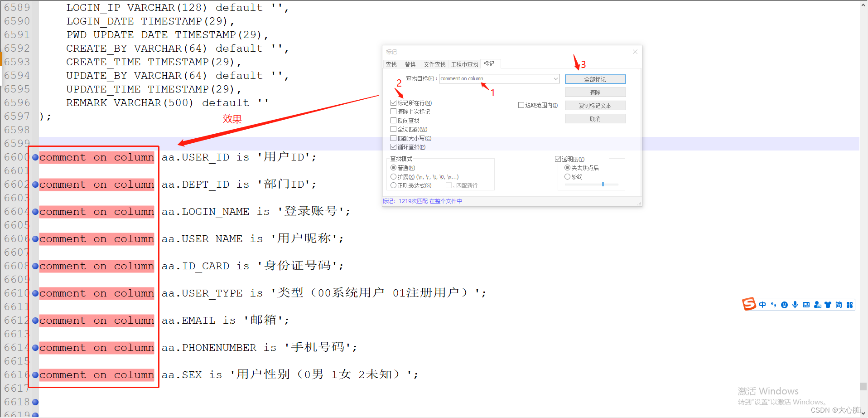Click the LOGIN_IP VARCHAR(128) line

click(178, 8)
